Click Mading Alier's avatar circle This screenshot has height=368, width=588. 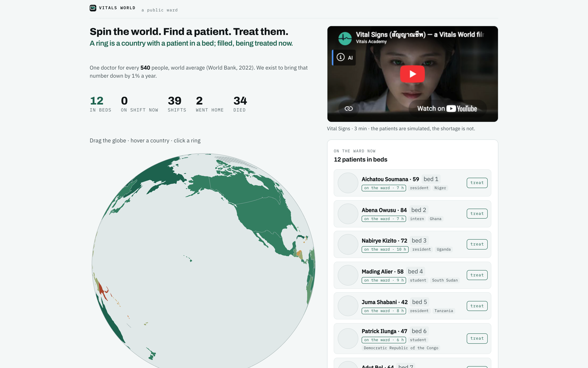tap(348, 275)
